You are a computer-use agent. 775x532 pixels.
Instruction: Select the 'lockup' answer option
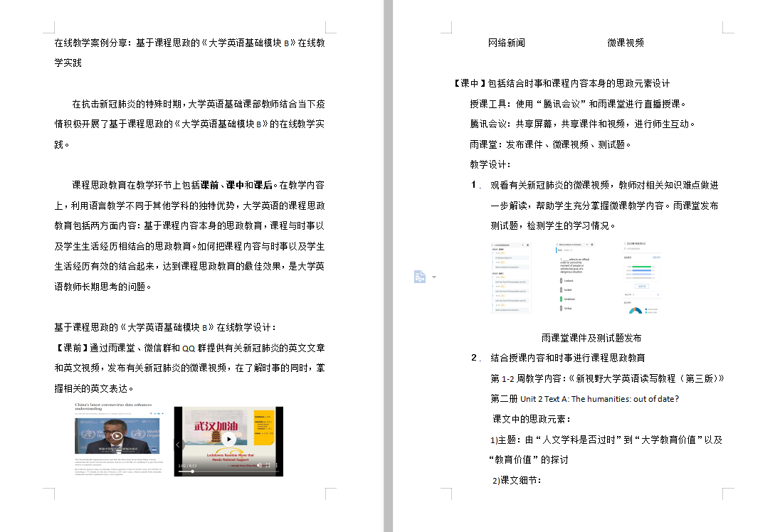pyautogui.click(x=566, y=308)
